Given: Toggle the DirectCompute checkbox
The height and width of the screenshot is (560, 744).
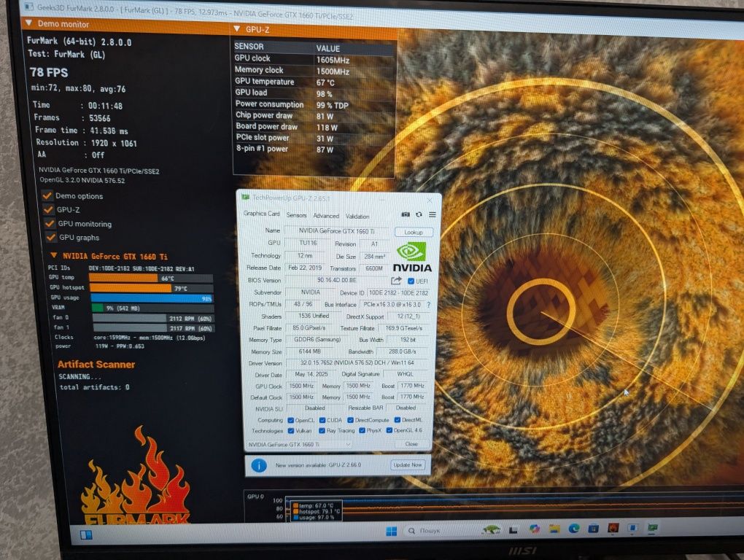Looking at the screenshot, I should pos(351,420).
